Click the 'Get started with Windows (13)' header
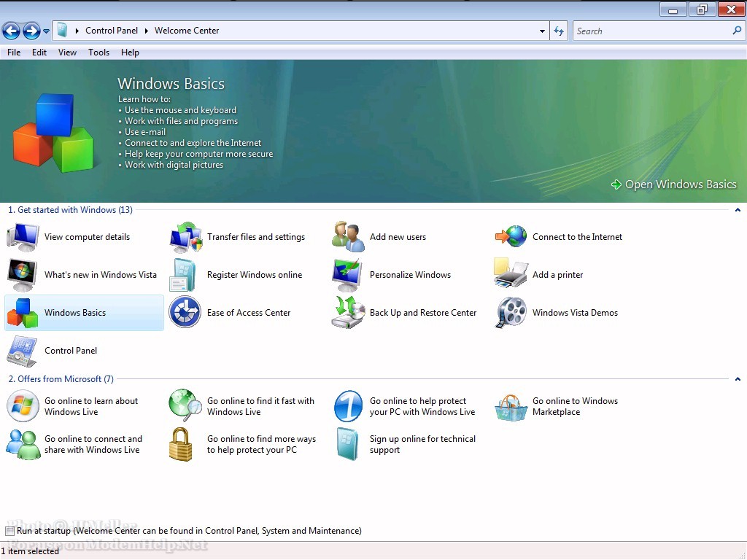 click(x=71, y=210)
